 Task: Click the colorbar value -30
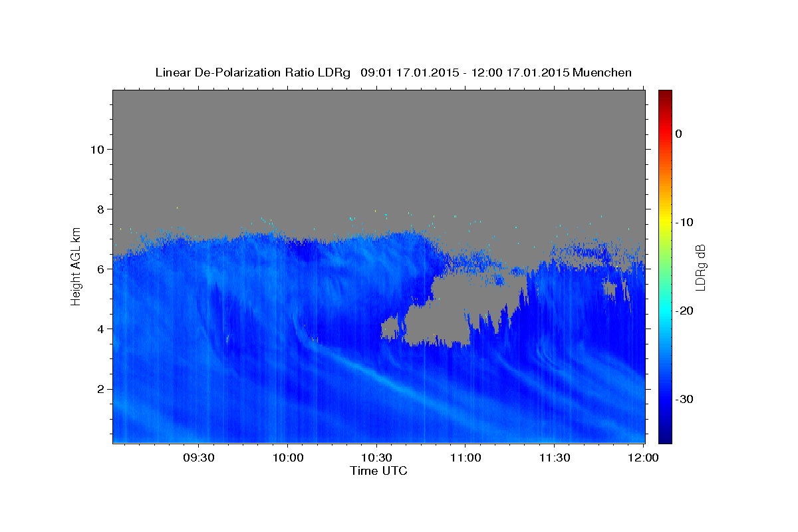tap(683, 399)
